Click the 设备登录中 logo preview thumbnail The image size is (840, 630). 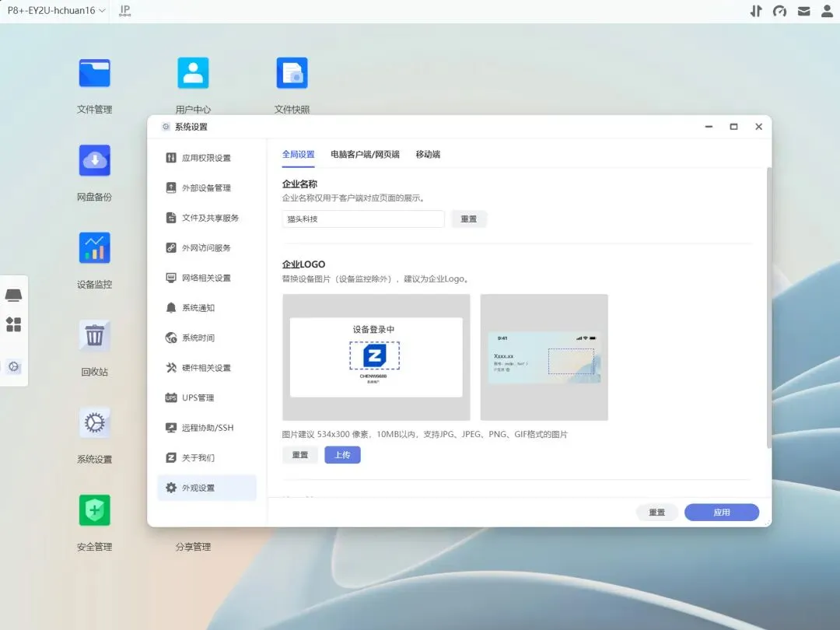click(376, 357)
